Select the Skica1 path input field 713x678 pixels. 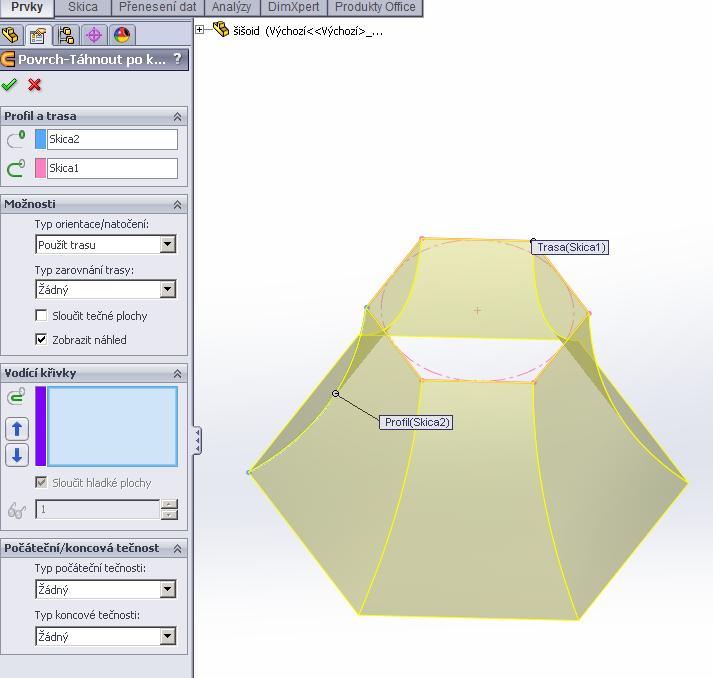tap(112, 169)
